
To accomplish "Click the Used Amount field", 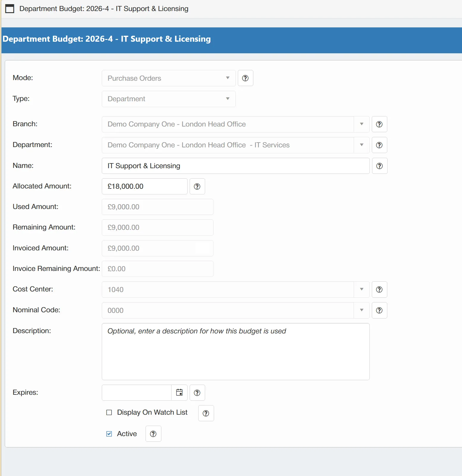I will pos(157,207).
